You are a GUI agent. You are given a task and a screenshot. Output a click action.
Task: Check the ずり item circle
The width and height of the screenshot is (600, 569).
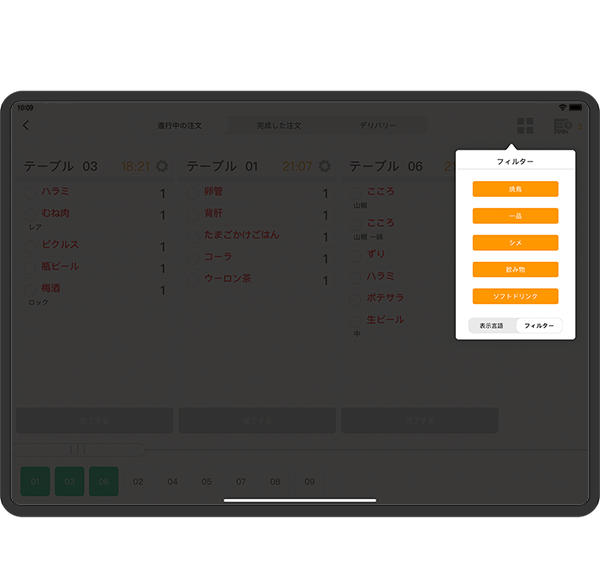click(x=355, y=256)
